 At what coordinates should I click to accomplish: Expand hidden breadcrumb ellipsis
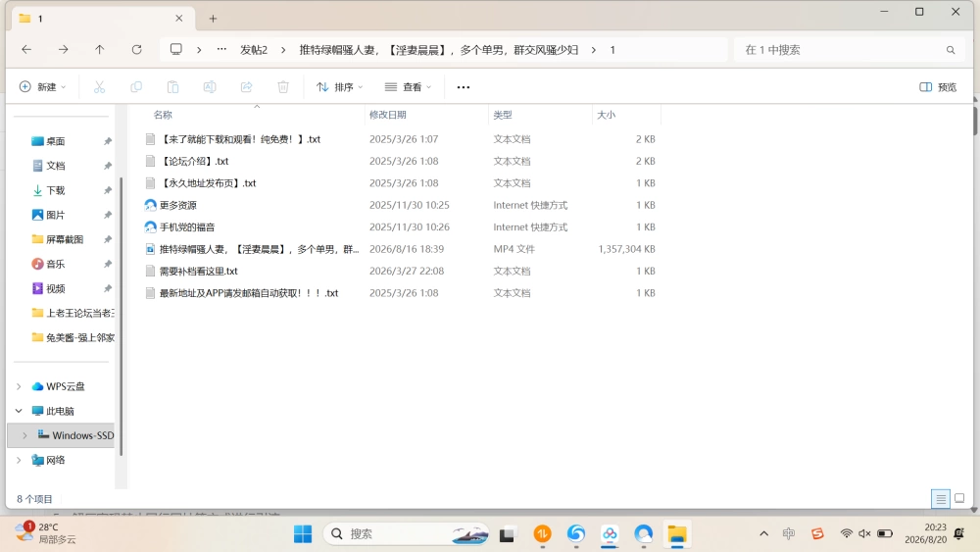(221, 49)
